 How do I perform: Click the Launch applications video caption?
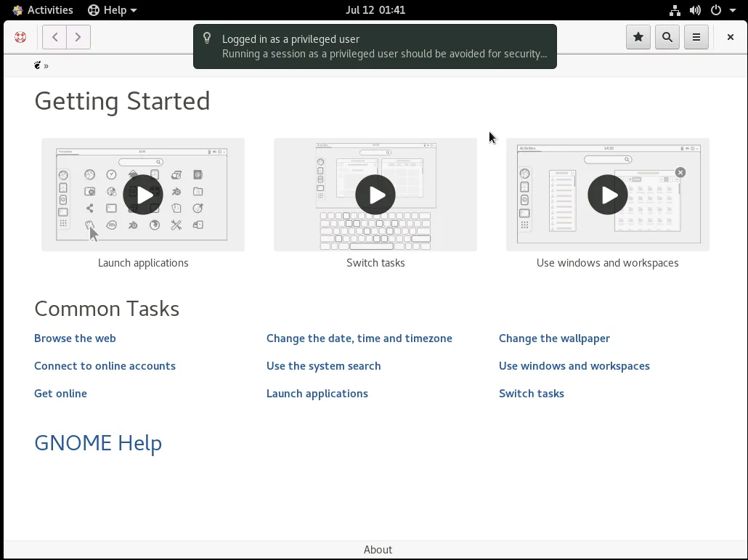coord(143,263)
